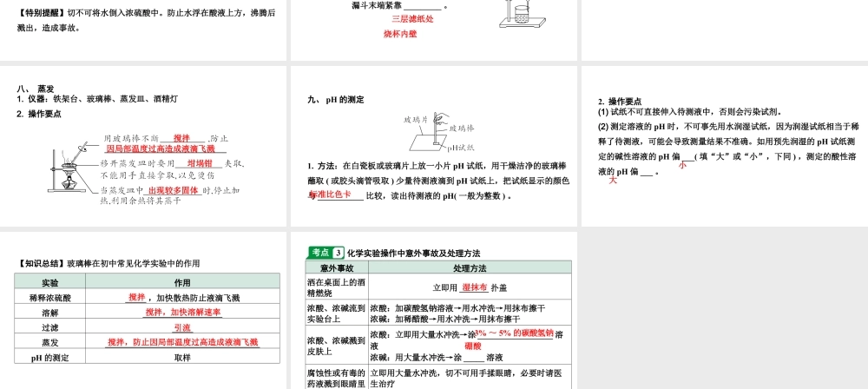This screenshot has height=389, width=868.
Task: Select the red answer 烧杯内壁
Action: (x=400, y=35)
